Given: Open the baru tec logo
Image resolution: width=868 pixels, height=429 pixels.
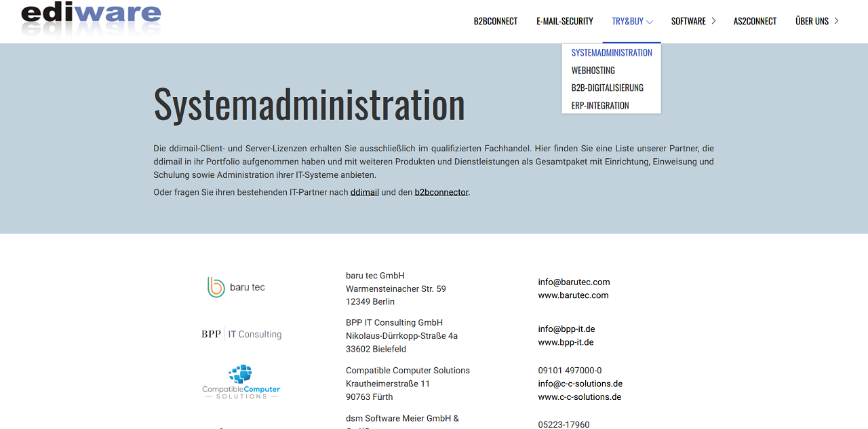Looking at the screenshot, I should pyautogui.click(x=236, y=287).
